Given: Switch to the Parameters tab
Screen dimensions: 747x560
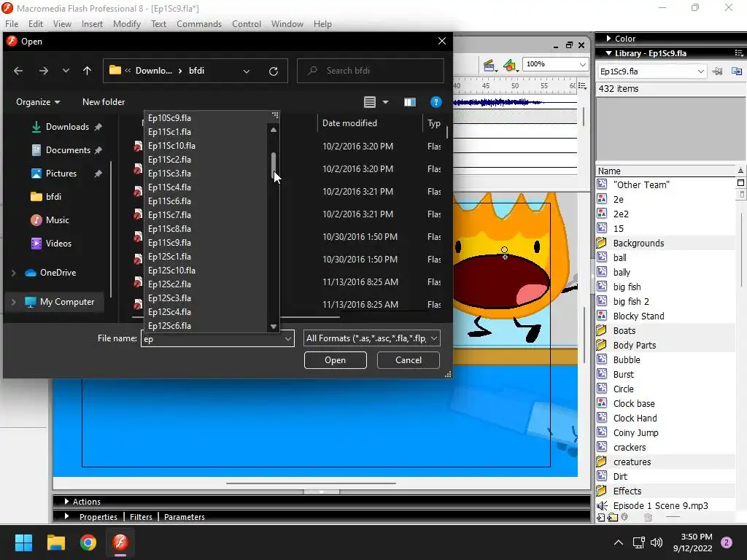Looking at the screenshot, I should (185, 517).
